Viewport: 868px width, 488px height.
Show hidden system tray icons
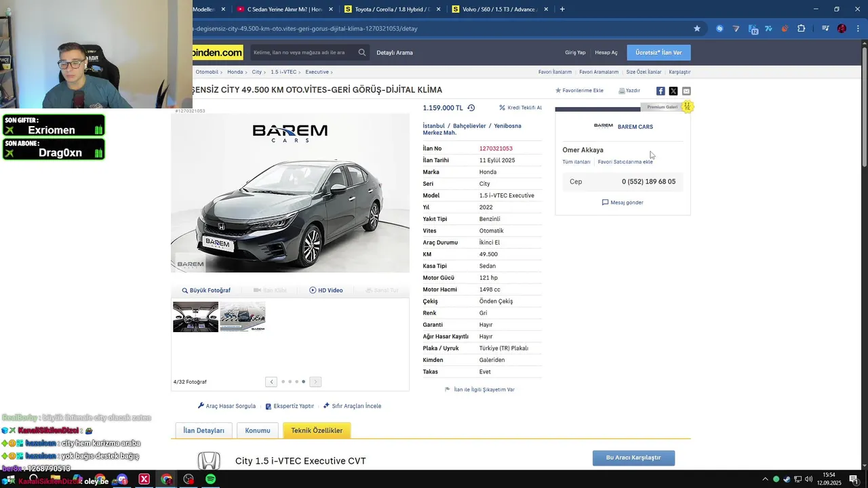766,479
